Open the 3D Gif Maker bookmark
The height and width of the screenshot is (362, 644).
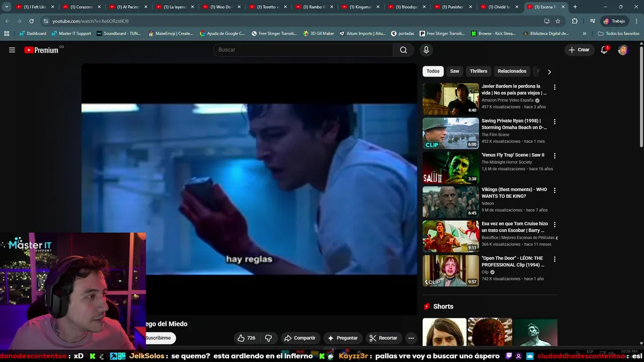click(318, 33)
